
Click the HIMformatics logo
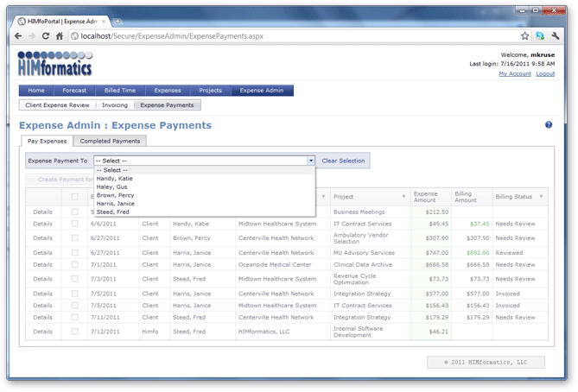point(54,63)
